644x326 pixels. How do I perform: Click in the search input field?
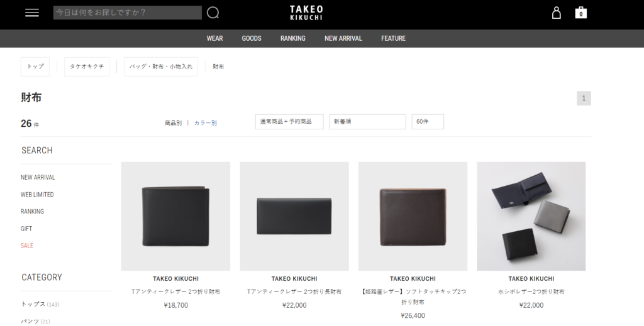tap(127, 13)
